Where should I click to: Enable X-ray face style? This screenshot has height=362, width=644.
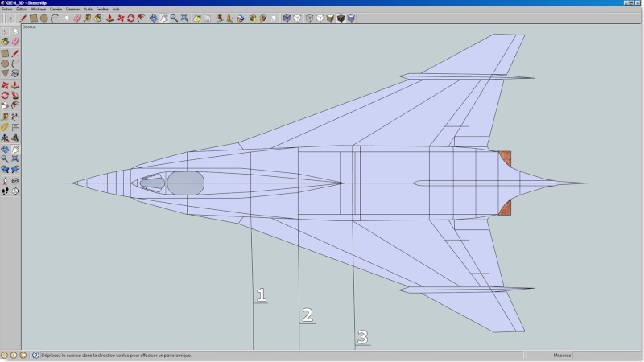click(x=287, y=18)
